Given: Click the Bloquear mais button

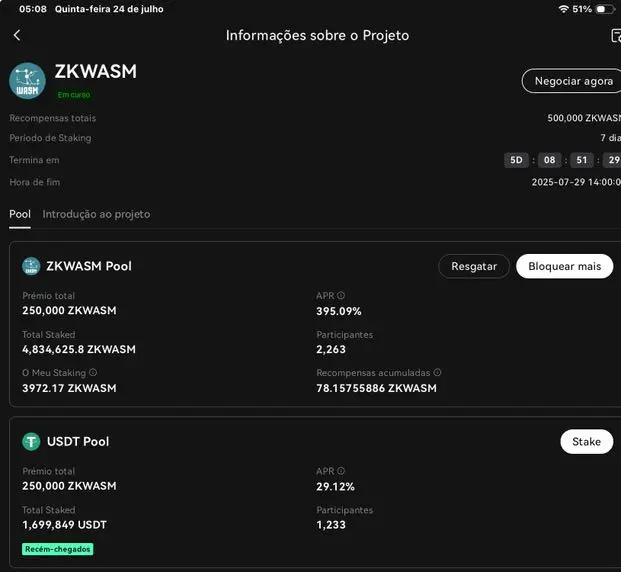Looking at the screenshot, I should pos(564,266).
